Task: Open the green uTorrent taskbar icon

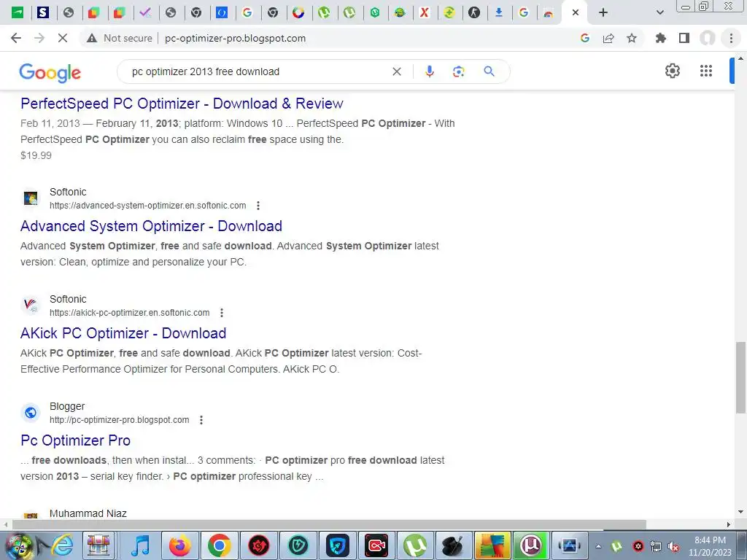Action: click(415, 545)
